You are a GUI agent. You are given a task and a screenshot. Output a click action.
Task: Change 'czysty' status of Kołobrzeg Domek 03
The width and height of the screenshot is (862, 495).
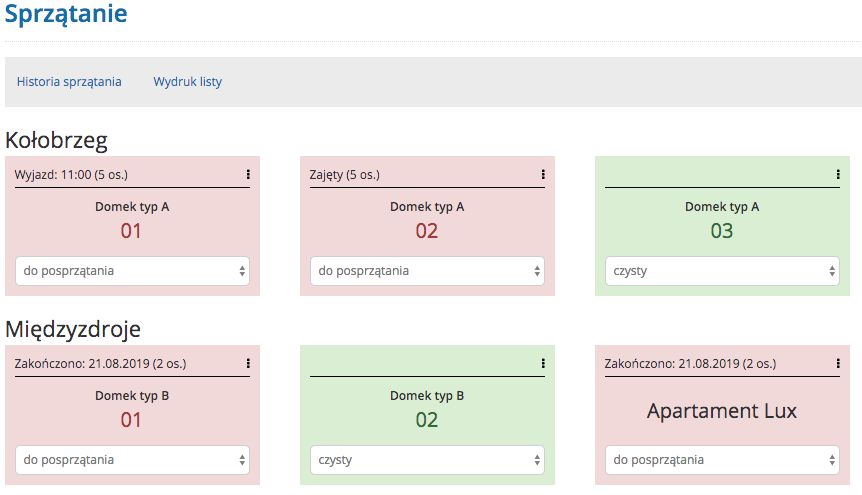tap(722, 271)
